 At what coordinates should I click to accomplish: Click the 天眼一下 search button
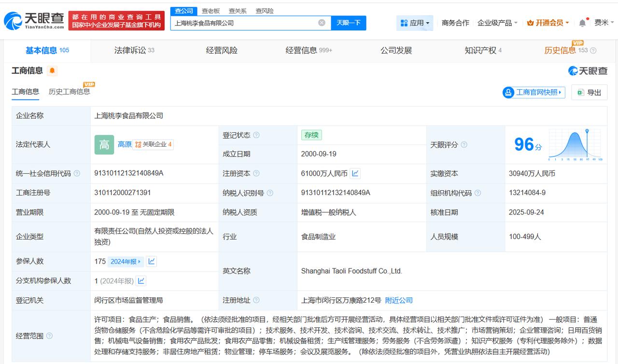(x=349, y=23)
